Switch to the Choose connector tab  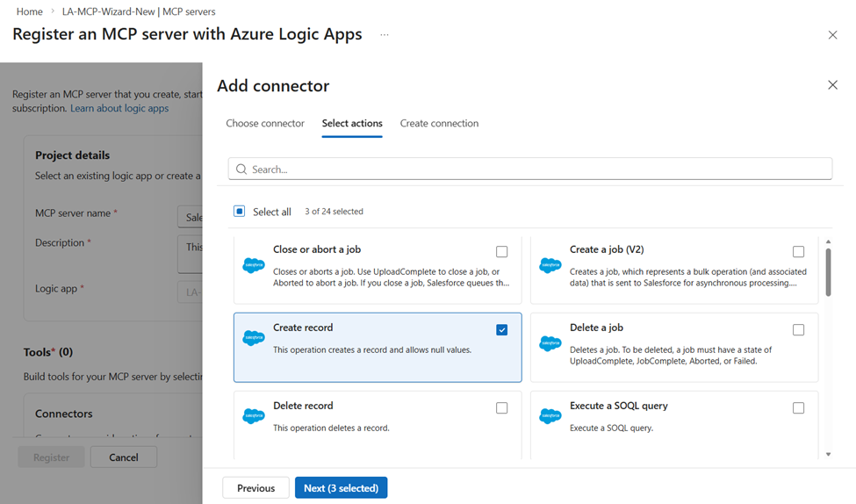click(x=265, y=124)
